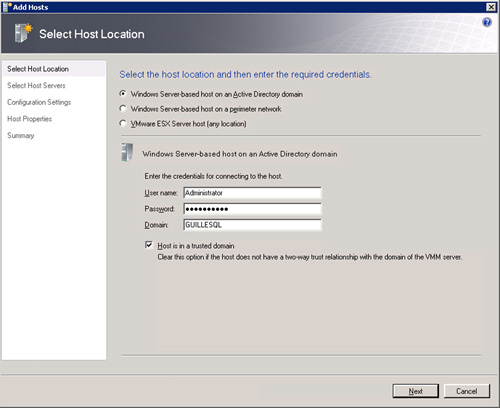The image size is (500, 408).
Task: Close the Add Hosts dialog window
Action: [491, 7]
